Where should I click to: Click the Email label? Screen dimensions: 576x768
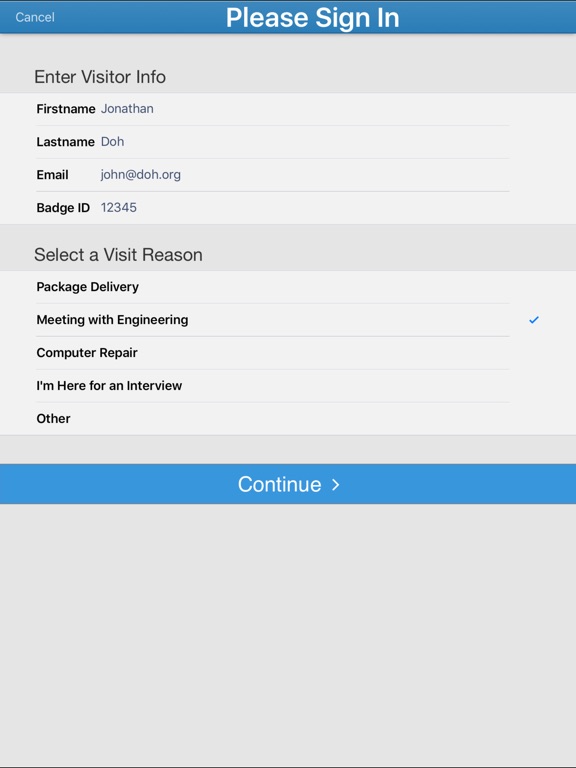pyautogui.click(x=52, y=175)
